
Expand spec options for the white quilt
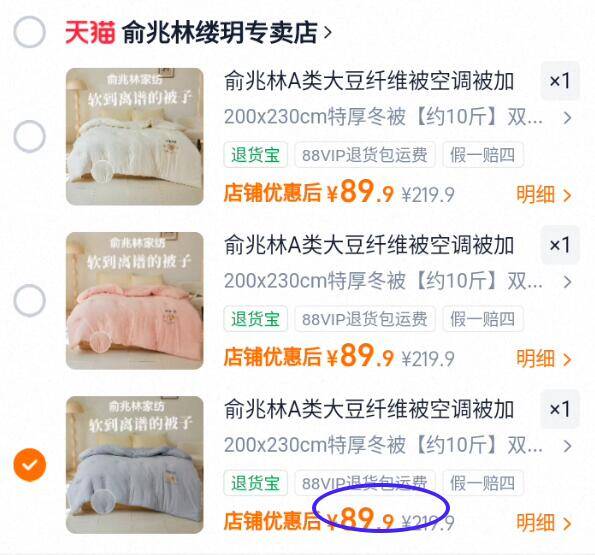(398, 117)
